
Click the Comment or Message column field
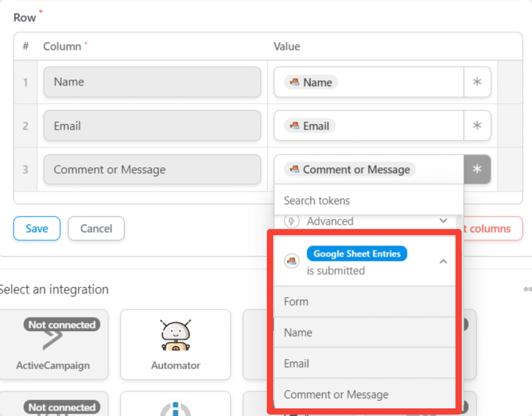pyautogui.click(x=152, y=170)
